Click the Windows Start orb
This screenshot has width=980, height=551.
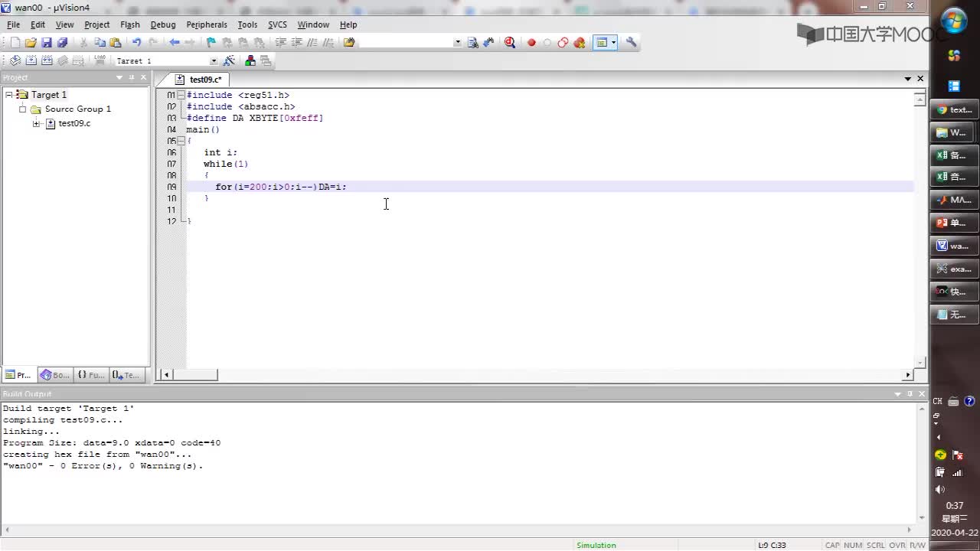(954, 21)
